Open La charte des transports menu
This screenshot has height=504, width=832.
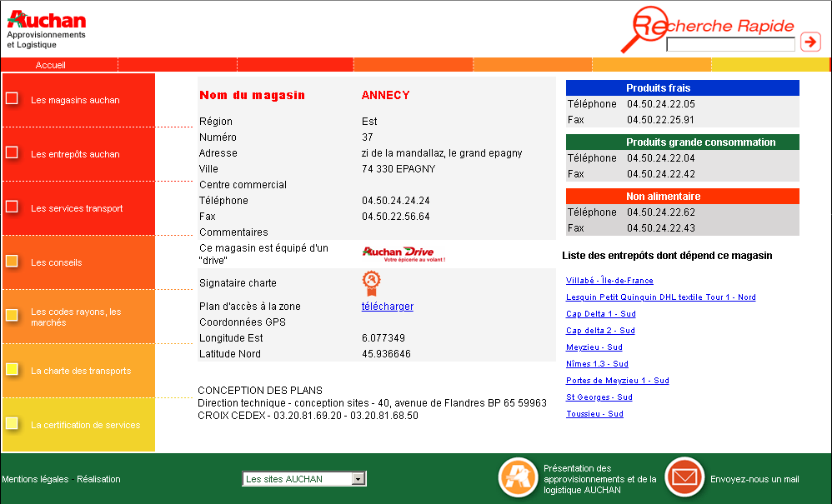point(81,371)
